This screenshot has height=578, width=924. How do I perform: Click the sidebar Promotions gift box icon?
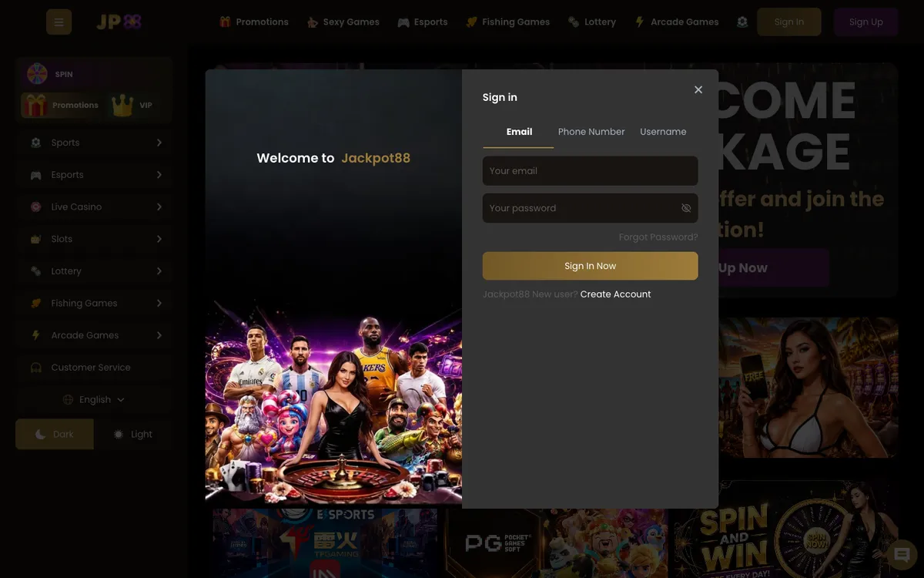click(x=35, y=105)
